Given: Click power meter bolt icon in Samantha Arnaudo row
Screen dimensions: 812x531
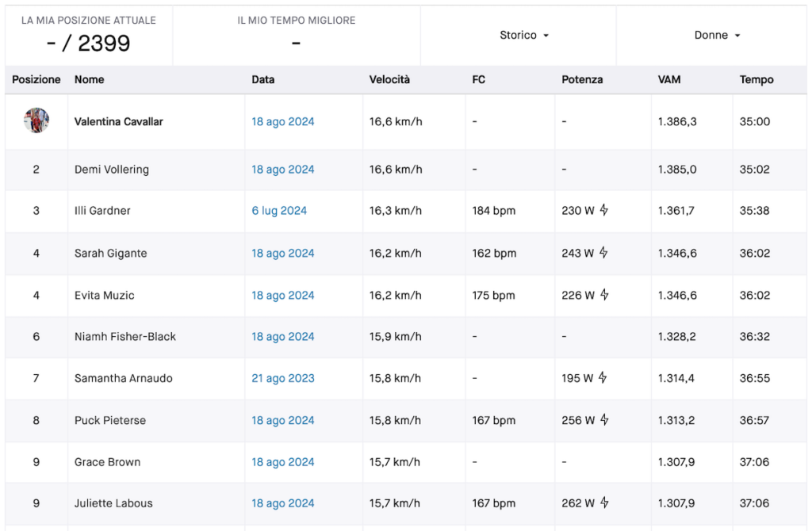Looking at the screenshot, I should [x=603, y=378].
